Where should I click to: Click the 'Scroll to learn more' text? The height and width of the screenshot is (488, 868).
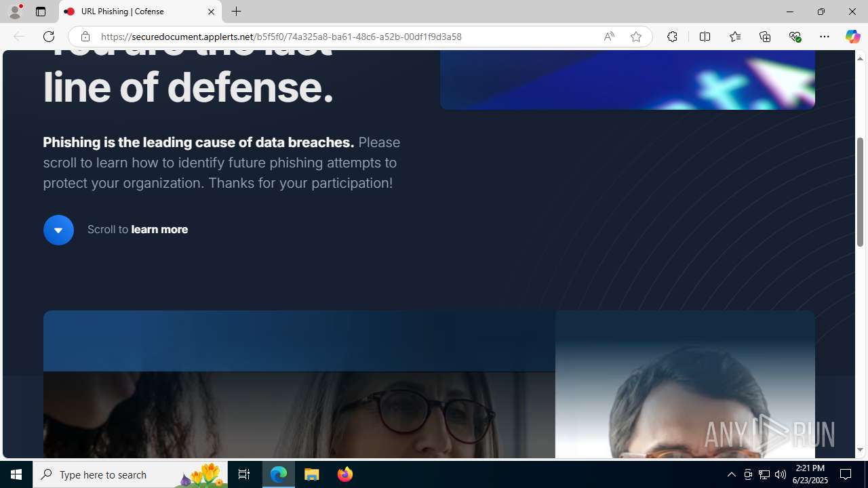(138, 229)
